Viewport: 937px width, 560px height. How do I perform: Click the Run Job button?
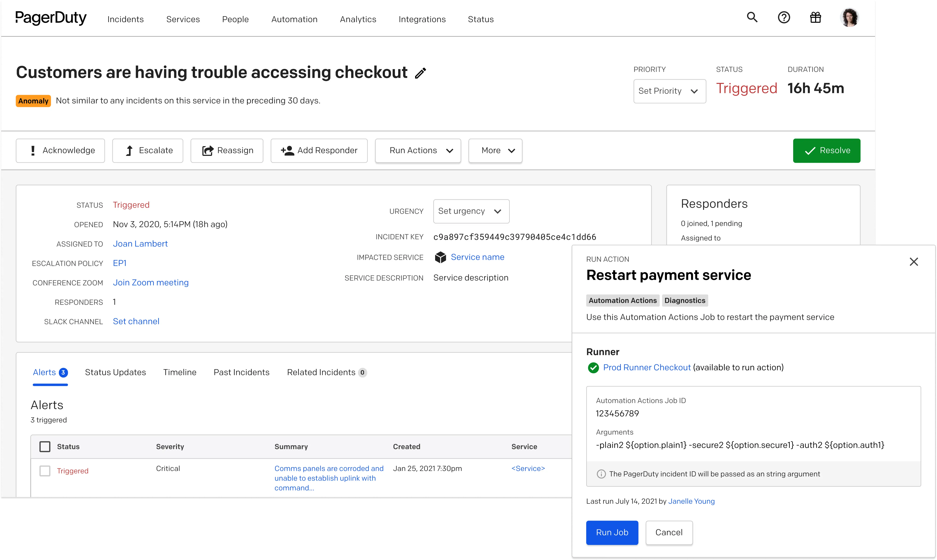click(612, 533)
